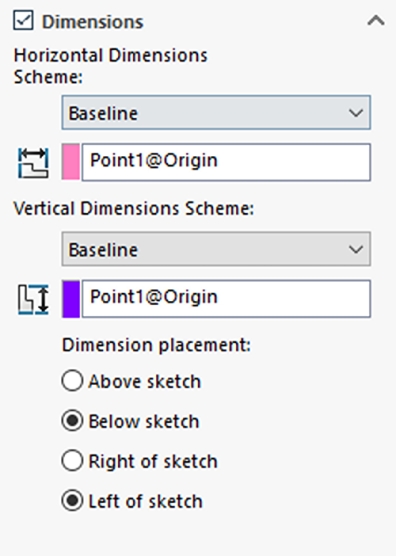Select the Above sketch radio button
The width and height of the screenshot is (396, 556).
[x=72, y=381]
